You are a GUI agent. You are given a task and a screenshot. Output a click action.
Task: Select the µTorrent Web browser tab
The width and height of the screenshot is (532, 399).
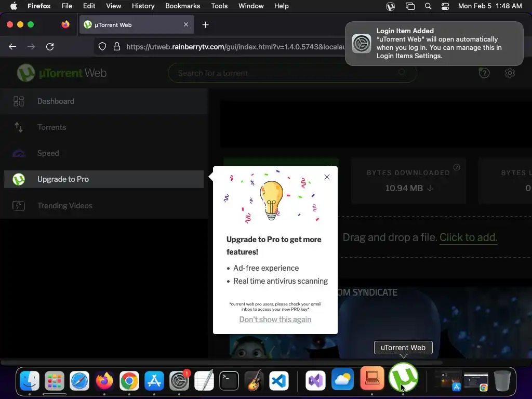pyautogui.click(x=137, y=24)
